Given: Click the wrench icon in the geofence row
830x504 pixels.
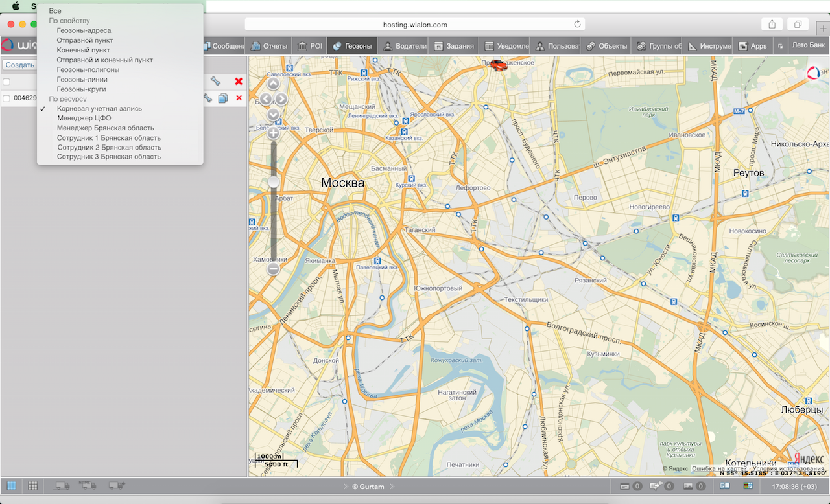Looking at the screenshot, I should (x=207, y=98).
